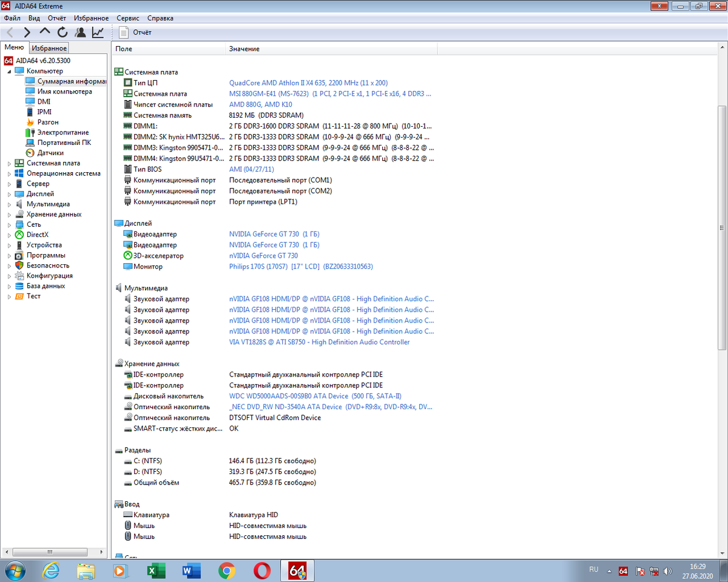
Task: Open the MSI 880GM-E41 motherboard link
Action: pos(330,94)
